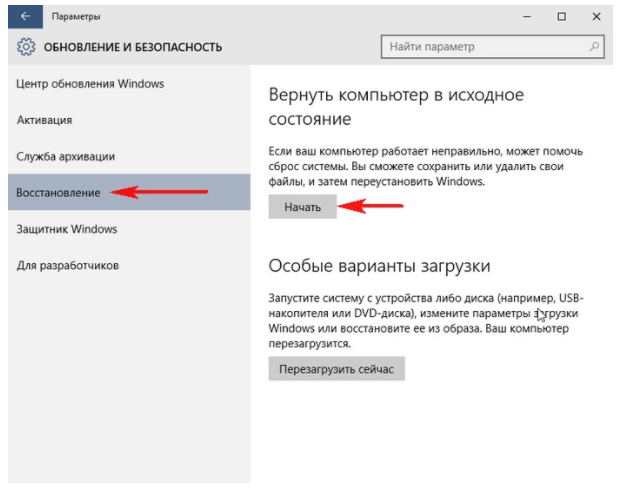The height and width of the screenshot is (491, 618).
Task: Click the settings gear icon
Action: click(26, 47)
